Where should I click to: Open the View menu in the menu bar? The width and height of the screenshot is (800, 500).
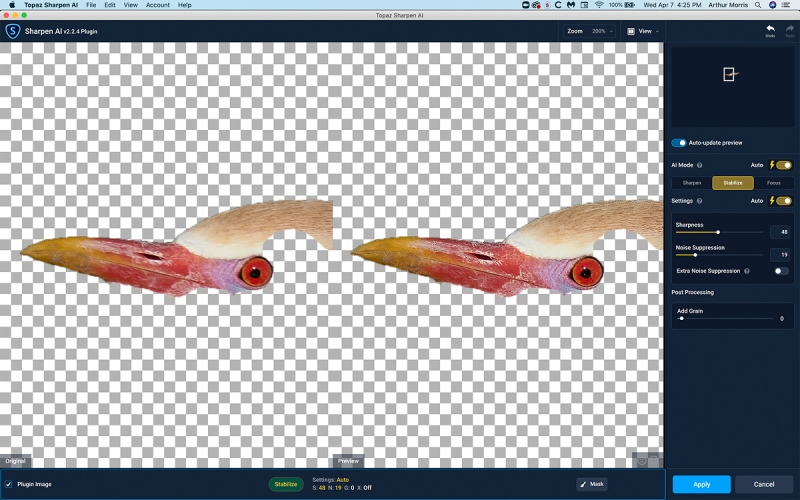[x=131, y=5]
